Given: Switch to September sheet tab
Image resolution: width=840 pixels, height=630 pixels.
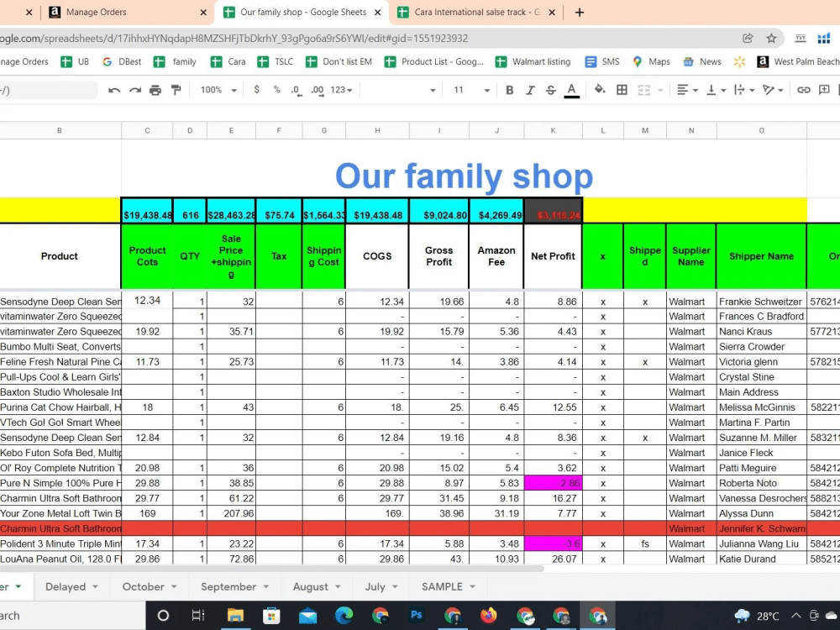Looking at the screenshot, I should pyautogui.click(x=228, y=586).
